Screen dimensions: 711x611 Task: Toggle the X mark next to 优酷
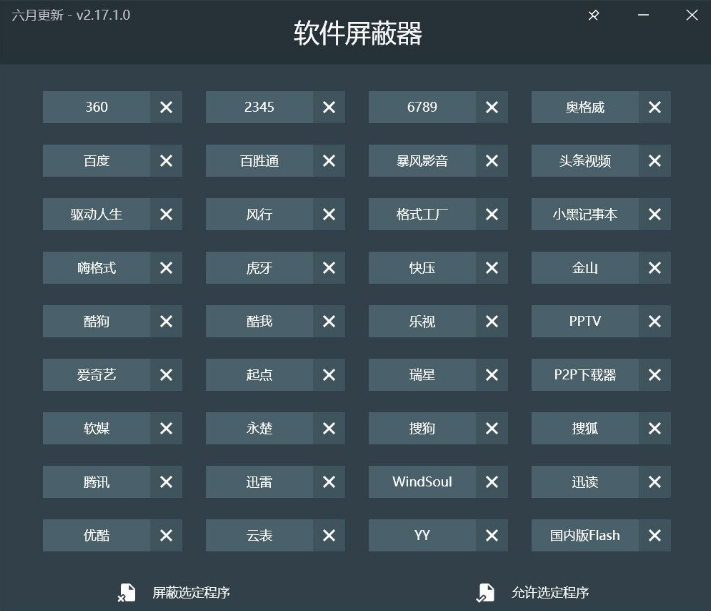pos(166,535)
